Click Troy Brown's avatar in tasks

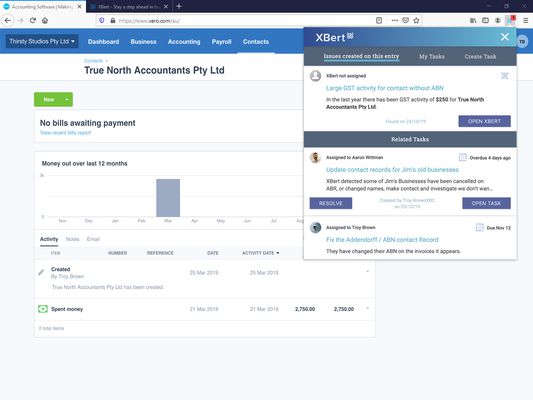point(315,227)
